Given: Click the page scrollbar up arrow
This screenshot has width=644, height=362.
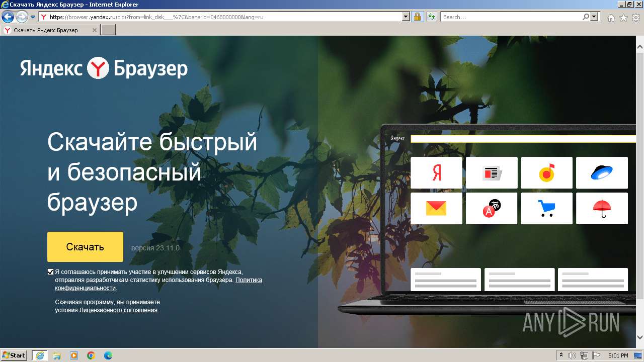Looking at the screenshot, I should [640, 47].
